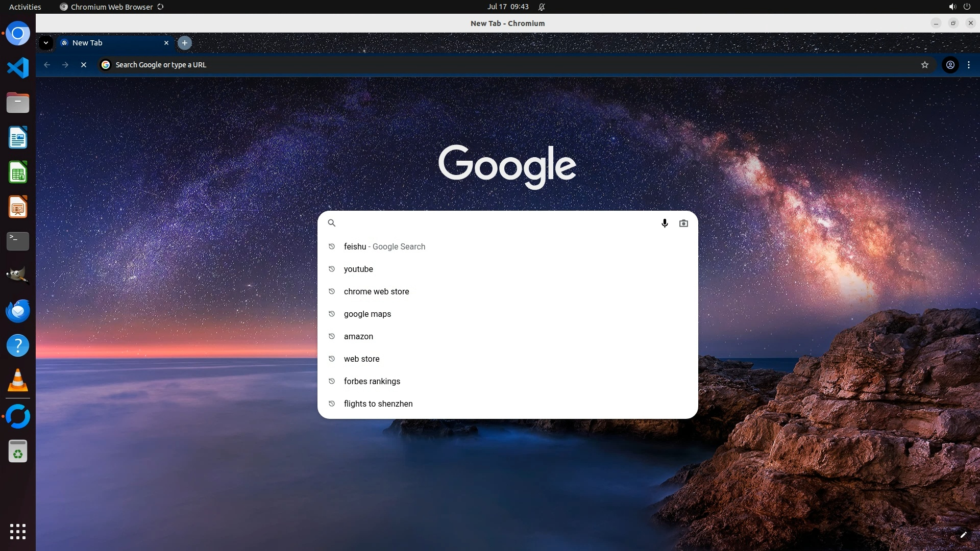This screenshot has width=980, height=551.
Task: Select the google maps suggestion
Action: pos(367,314)
